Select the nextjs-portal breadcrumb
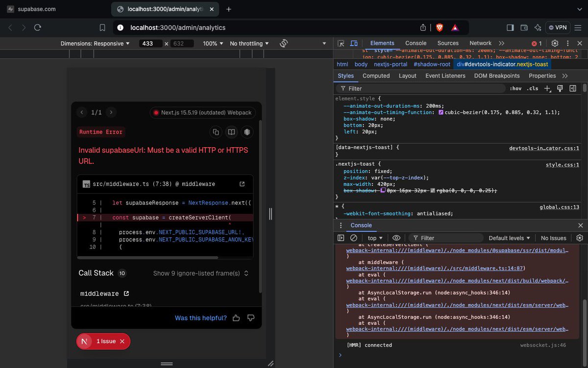This screenshot has height=368, width=588. click(x=391, y=64)
